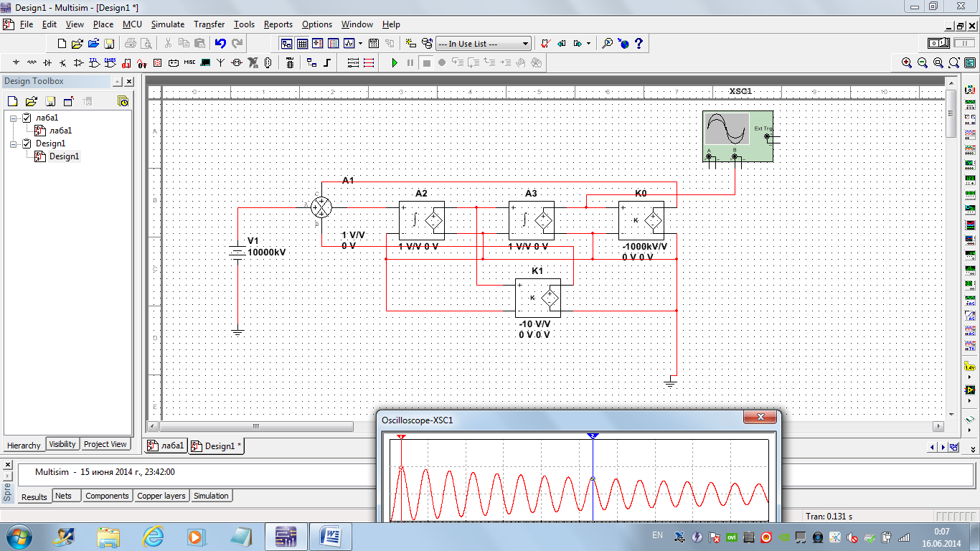Flip the simulation run switch at top right

940,44
